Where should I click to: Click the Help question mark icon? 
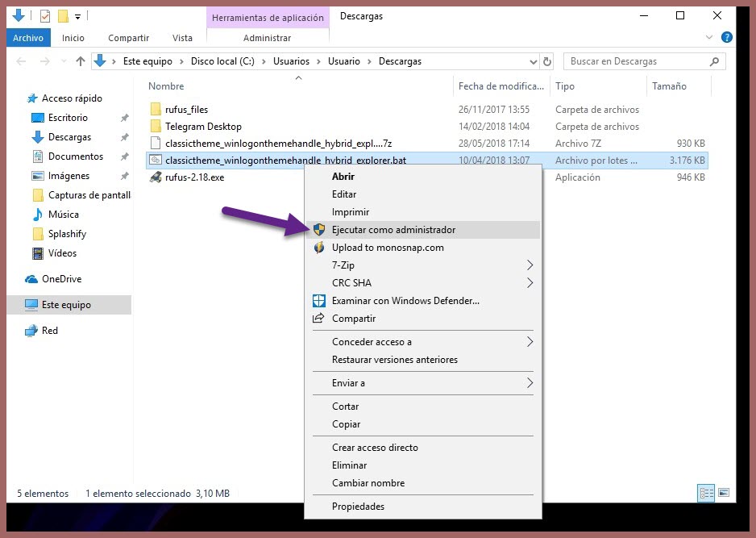[x=726, y=38]
